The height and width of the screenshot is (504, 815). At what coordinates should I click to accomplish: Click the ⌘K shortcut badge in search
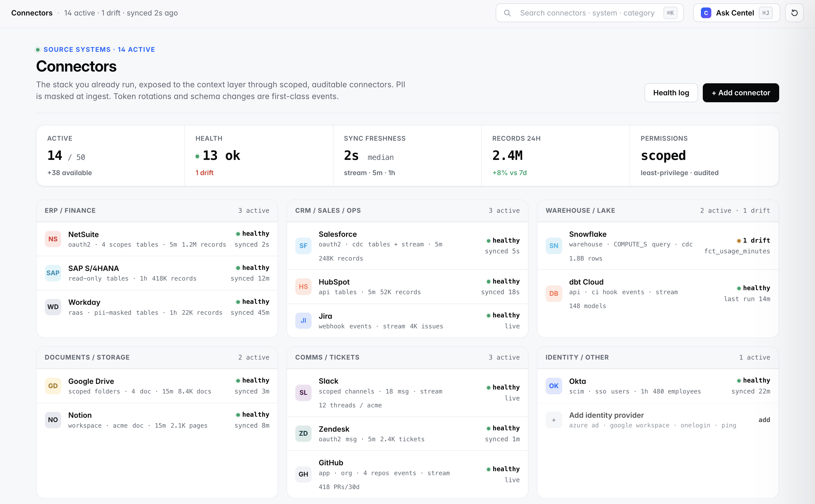click(670, 13)
